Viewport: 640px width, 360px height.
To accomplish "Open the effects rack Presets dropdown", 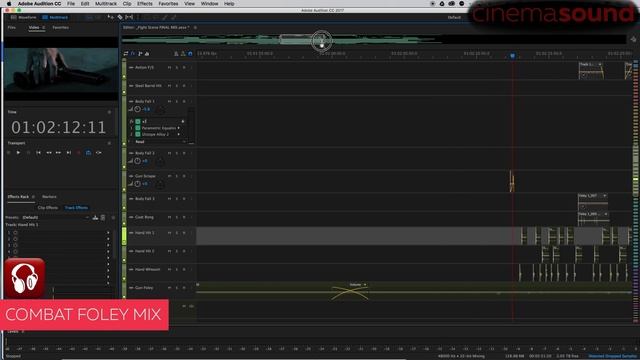I will tap(55, 218).
